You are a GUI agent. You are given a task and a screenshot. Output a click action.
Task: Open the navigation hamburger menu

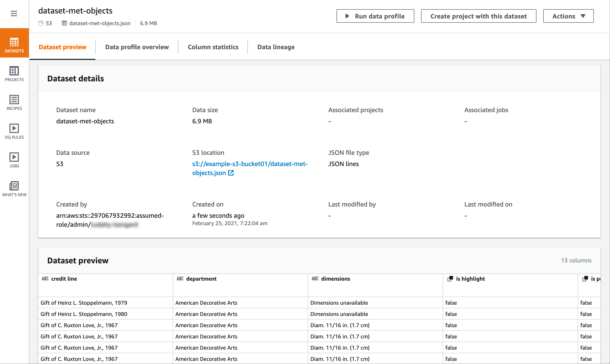[14, 13]
